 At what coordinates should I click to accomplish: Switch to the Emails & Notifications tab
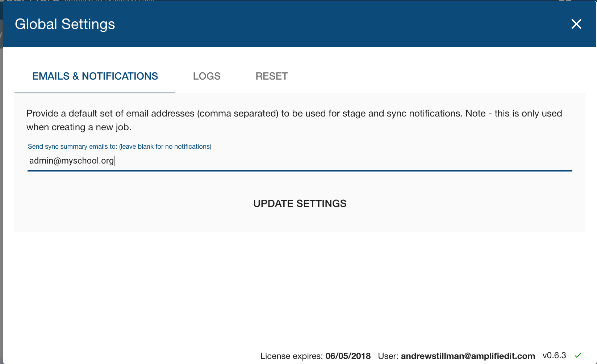coord(95,76)
